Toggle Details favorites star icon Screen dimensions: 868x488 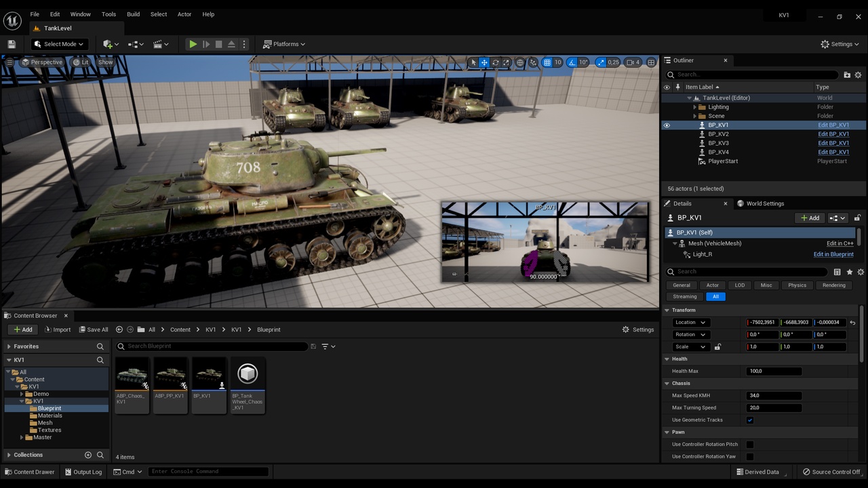(849, 272)
